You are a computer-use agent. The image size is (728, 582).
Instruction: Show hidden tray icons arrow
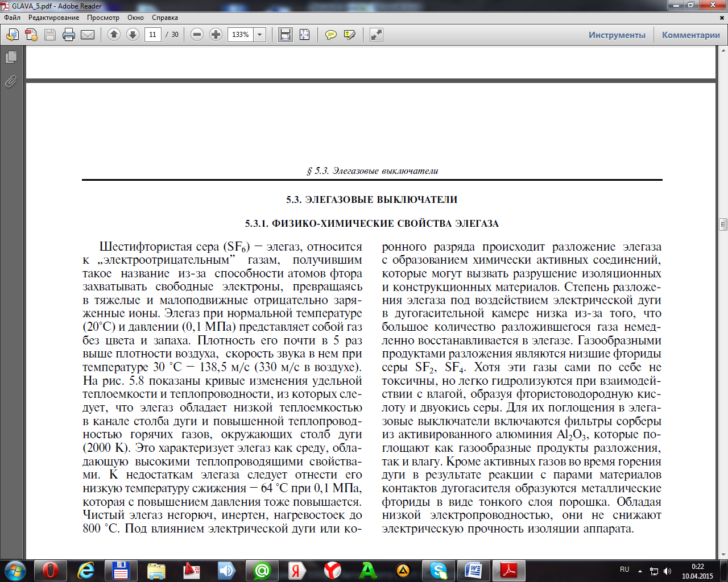(x=640, y=571)
